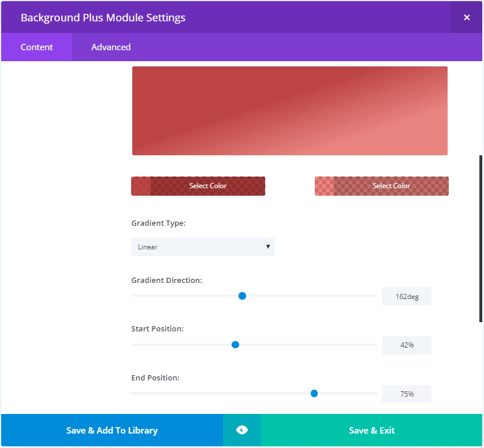This screenshot has width=484, height=448.
Task: Click the Linear dropdown arrow
Action: click(x=268, y=247)
